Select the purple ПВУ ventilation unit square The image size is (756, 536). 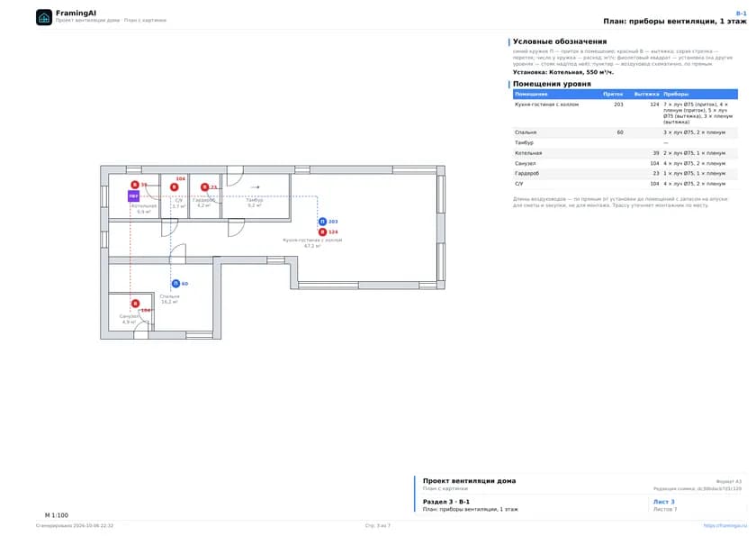133,195
